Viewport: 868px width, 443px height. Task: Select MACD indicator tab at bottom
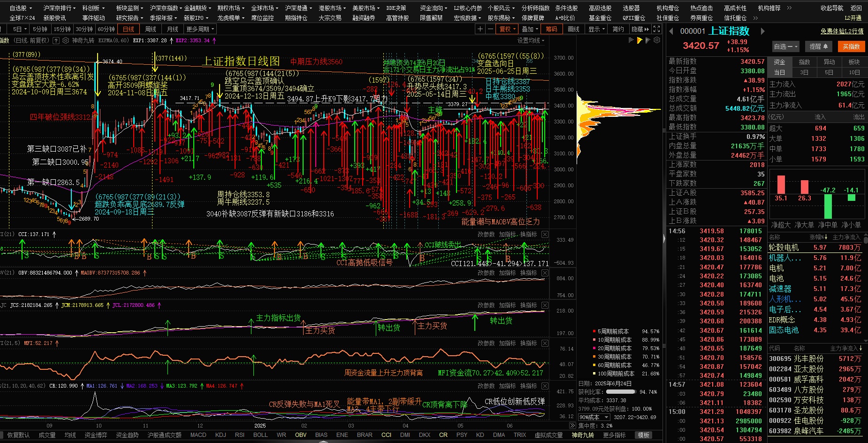(x=198, y=435)
